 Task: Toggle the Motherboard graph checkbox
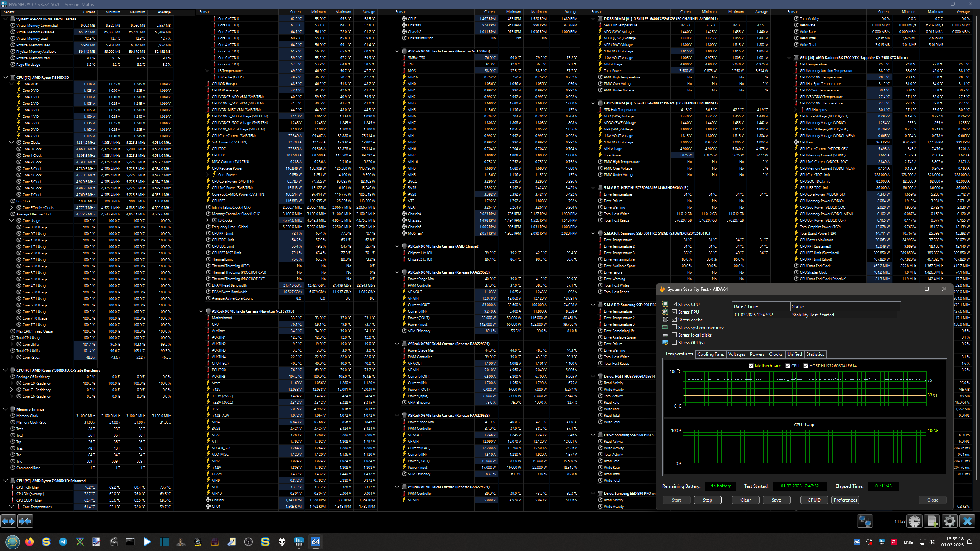(751, 366)
